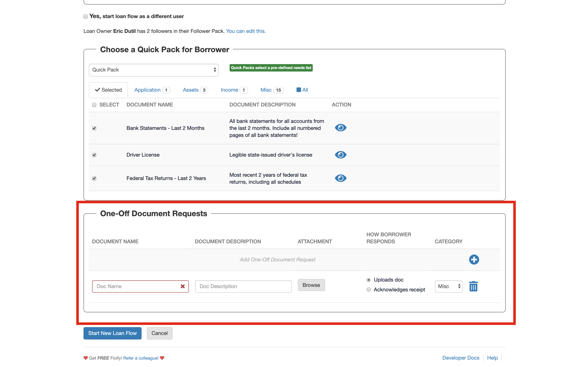
Task: Delete the one-off request using trash icon
Action: coord(473,286)
